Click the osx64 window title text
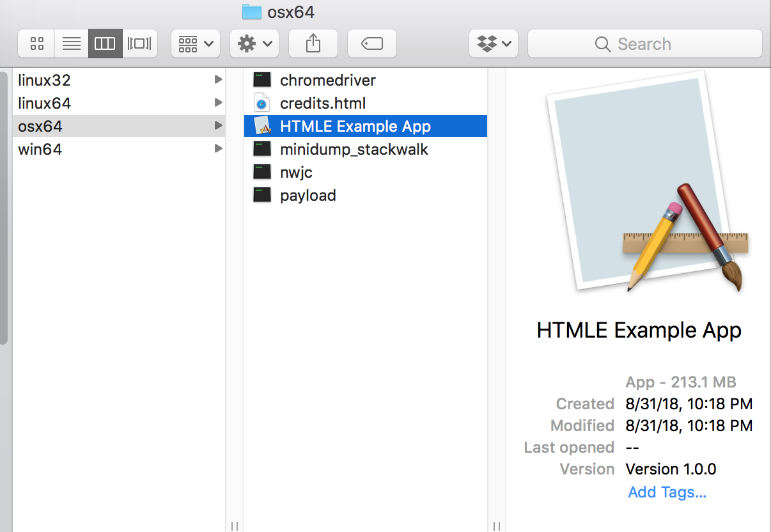Image resolution: width=771 pixels, height=532 pixels. 291,12
